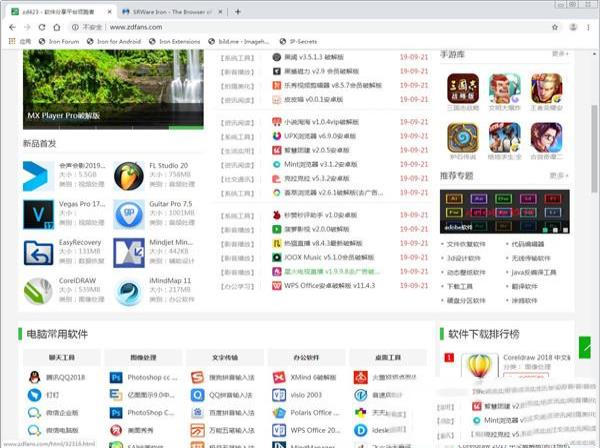Select the 图像处理 category tab
Viewport: 600px width, 448px height.
tap(143, 357)
